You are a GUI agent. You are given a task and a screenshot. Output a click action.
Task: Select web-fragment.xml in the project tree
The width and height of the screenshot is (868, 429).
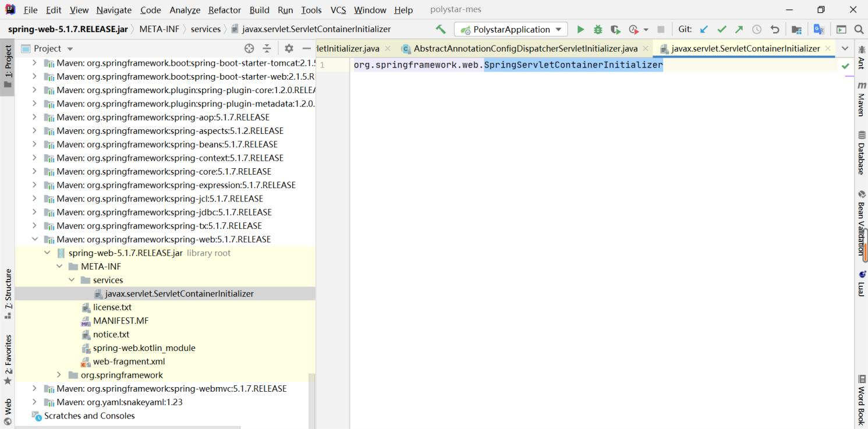click(x=129, y=361)
